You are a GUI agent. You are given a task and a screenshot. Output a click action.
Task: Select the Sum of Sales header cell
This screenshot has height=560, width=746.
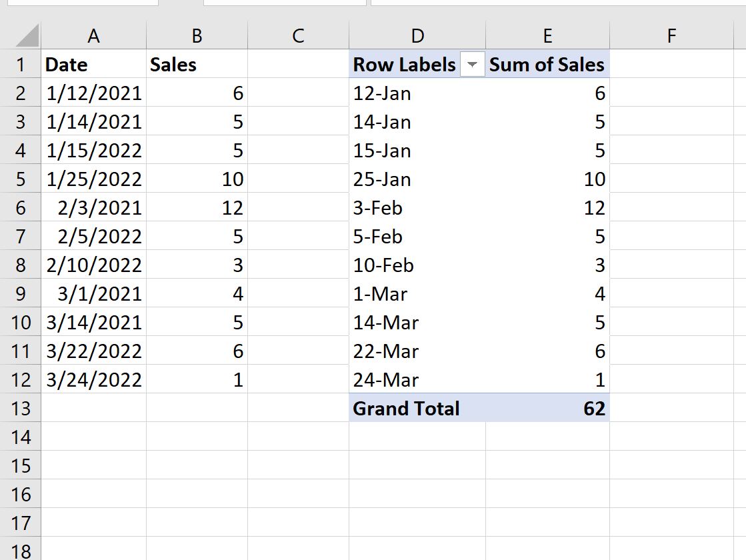547,64
